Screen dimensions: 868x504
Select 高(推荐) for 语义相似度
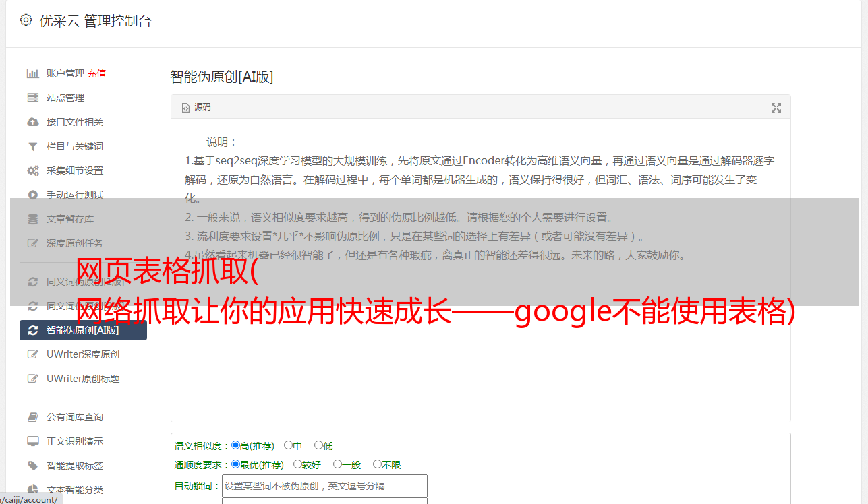(235, 445)
